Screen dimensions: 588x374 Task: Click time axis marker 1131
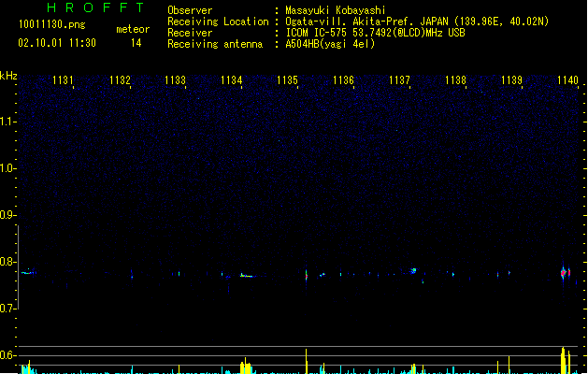(x=63, y=80)
